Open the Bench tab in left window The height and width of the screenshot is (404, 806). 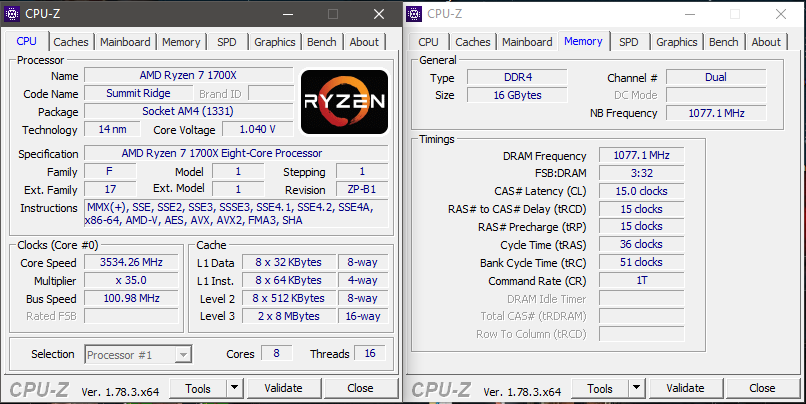tap(321, 42)
